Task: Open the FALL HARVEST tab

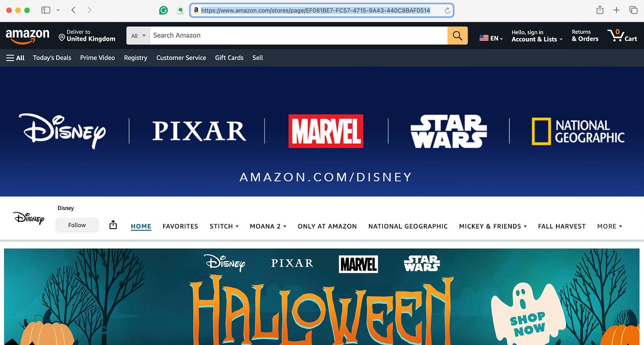Action: click(562, 226)
